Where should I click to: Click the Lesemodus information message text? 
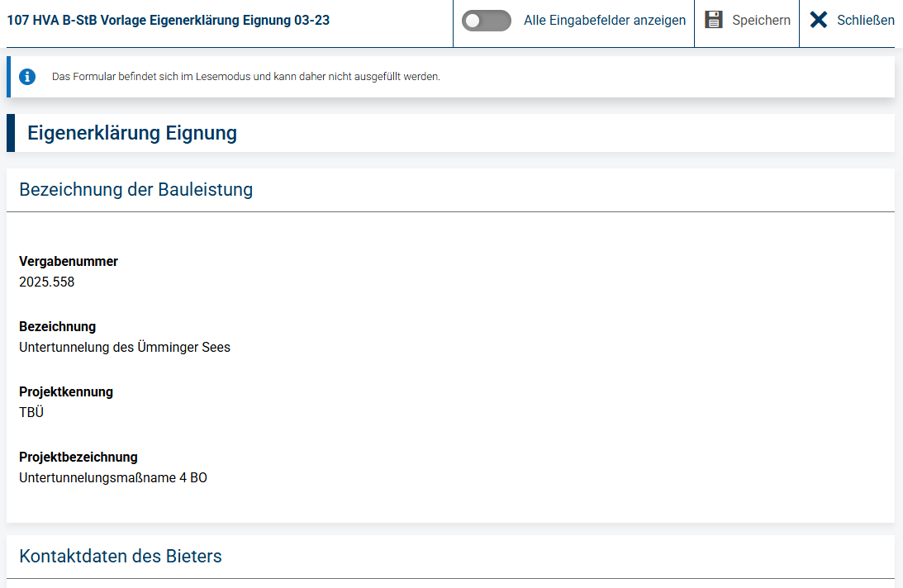[x=246, y=77]
